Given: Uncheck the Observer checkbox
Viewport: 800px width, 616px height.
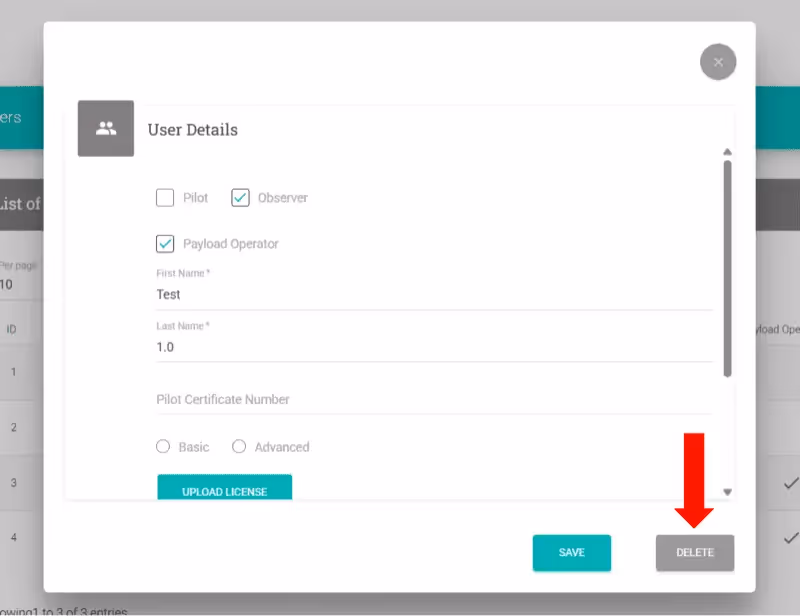Looking at the screenshot, I should pyautogui.click(x=240, y=198).
